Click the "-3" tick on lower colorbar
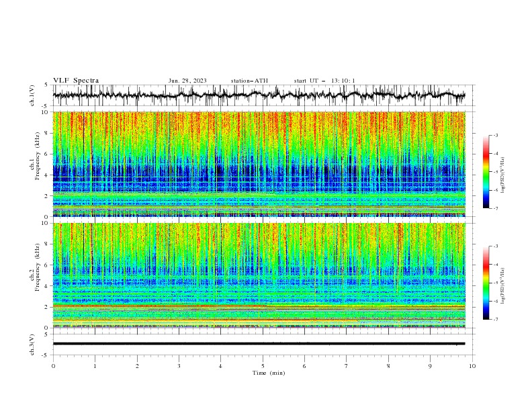This screenshot has height=411, width=532. point(496,246)
